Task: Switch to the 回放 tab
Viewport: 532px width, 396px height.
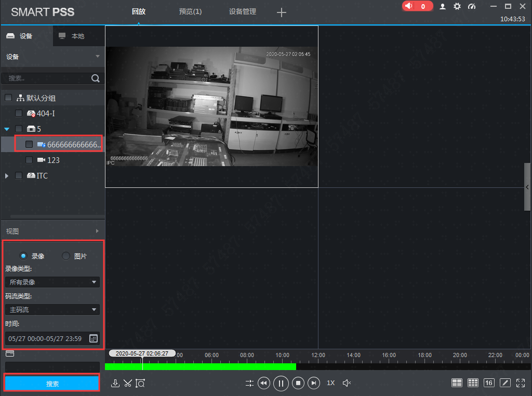Action: click(138, 11)
